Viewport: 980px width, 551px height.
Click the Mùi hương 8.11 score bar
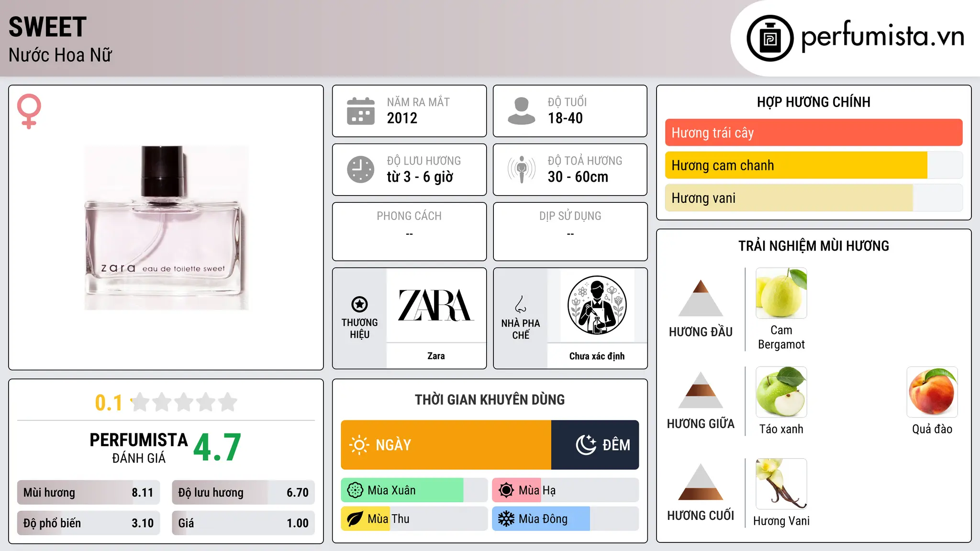tap(89, 493)
